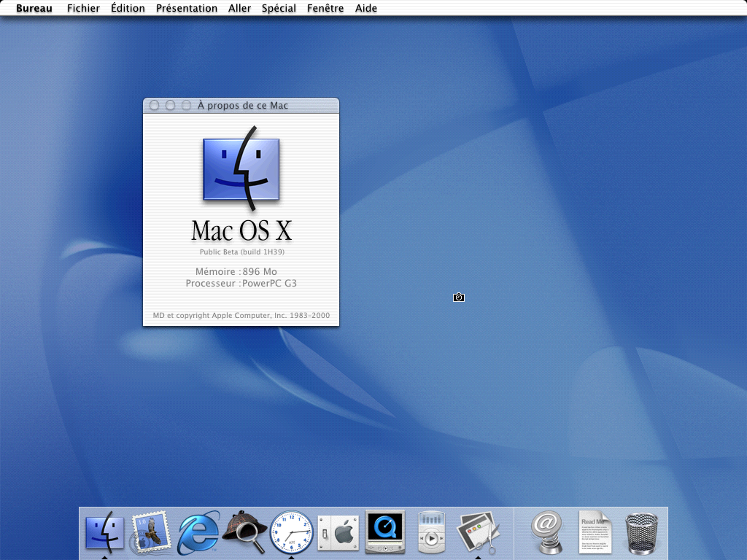Launch QuickTime Player from the Dock

[385, 532]
